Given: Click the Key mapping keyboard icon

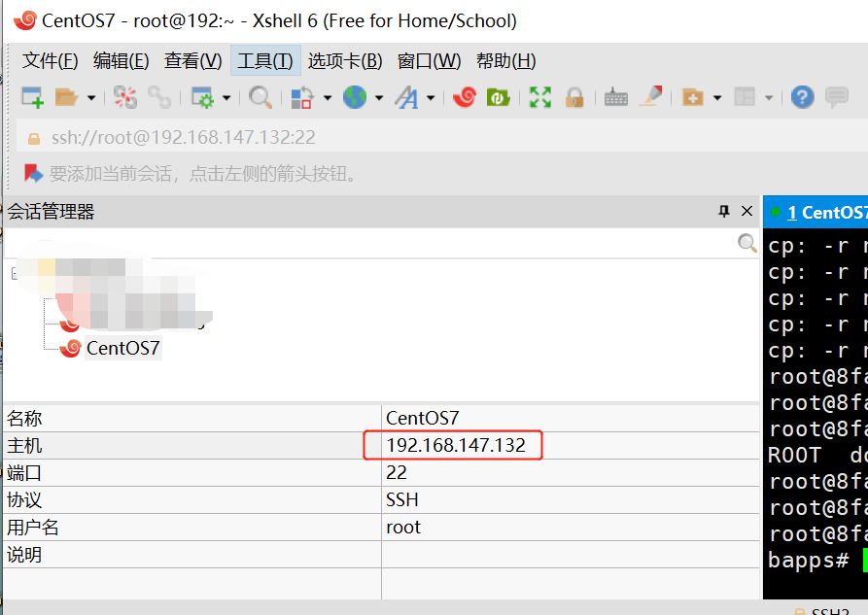Looking at the screenshot, I should click(615, 97).
